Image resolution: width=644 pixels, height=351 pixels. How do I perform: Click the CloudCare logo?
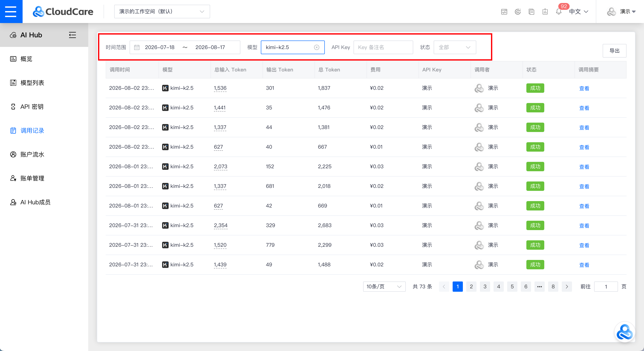[63, 12]
